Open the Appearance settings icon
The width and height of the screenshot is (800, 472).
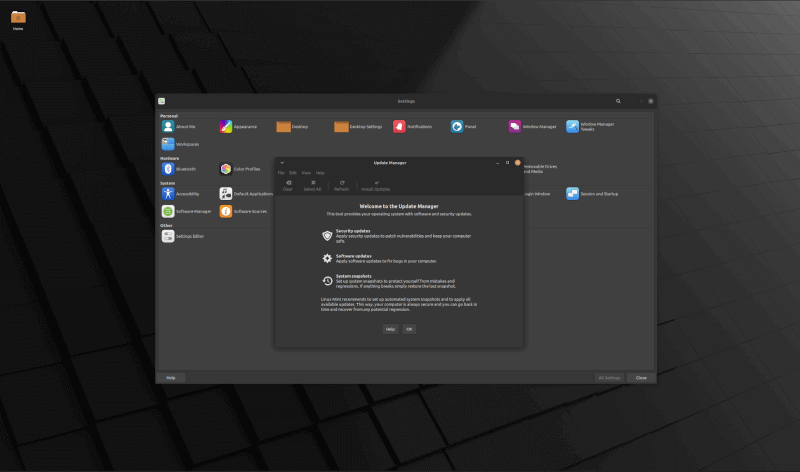[x=238, y=127]
